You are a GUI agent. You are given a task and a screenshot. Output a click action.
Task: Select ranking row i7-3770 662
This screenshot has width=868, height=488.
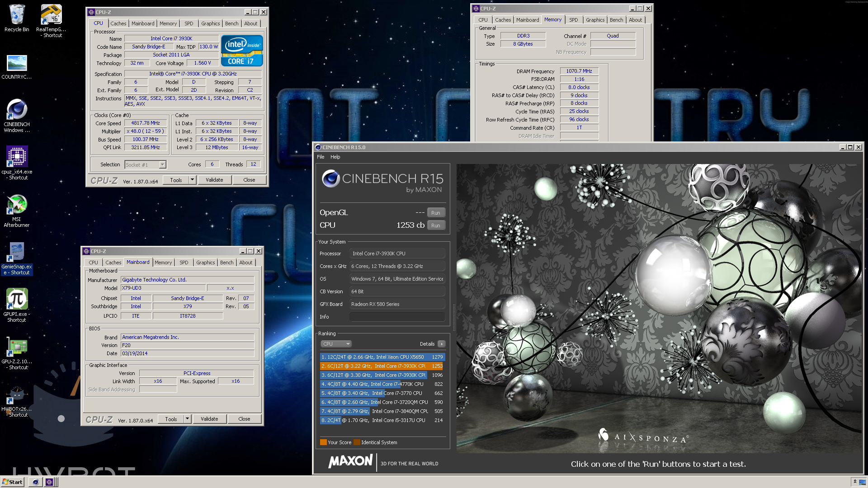coord(382,393)
